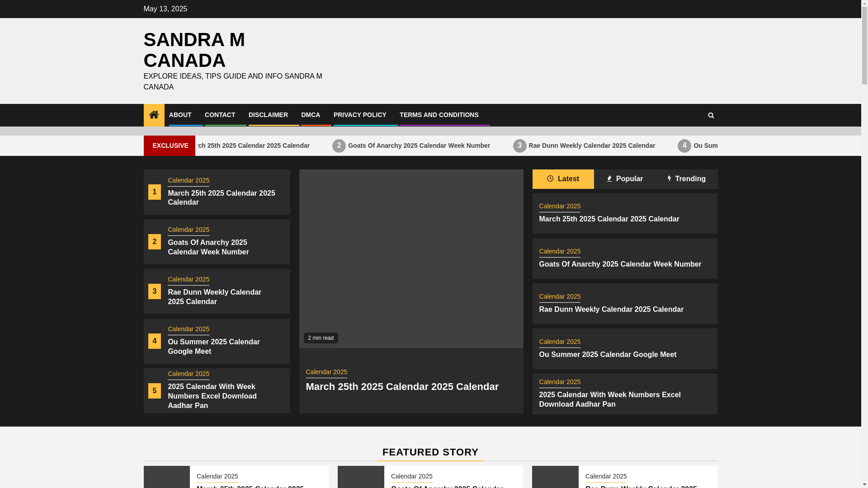Switch to the Popular tab
The height and width of the screenshot is (488, 868).
pyautogui.click(x=624, y=179)
